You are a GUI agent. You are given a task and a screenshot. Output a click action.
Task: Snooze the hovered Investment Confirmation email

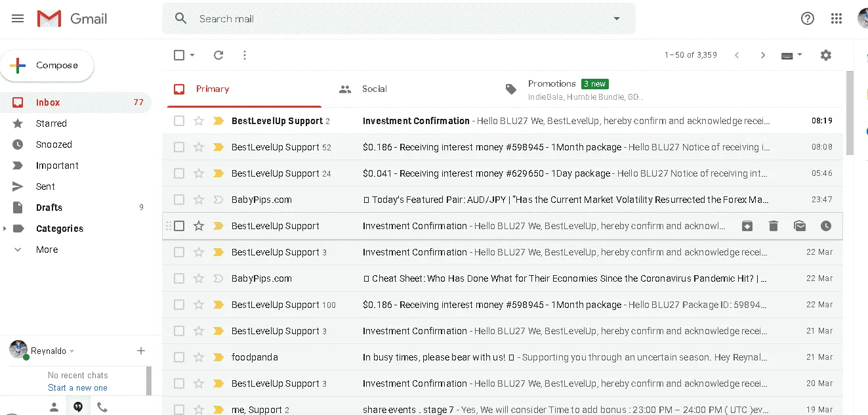[826, 226]
